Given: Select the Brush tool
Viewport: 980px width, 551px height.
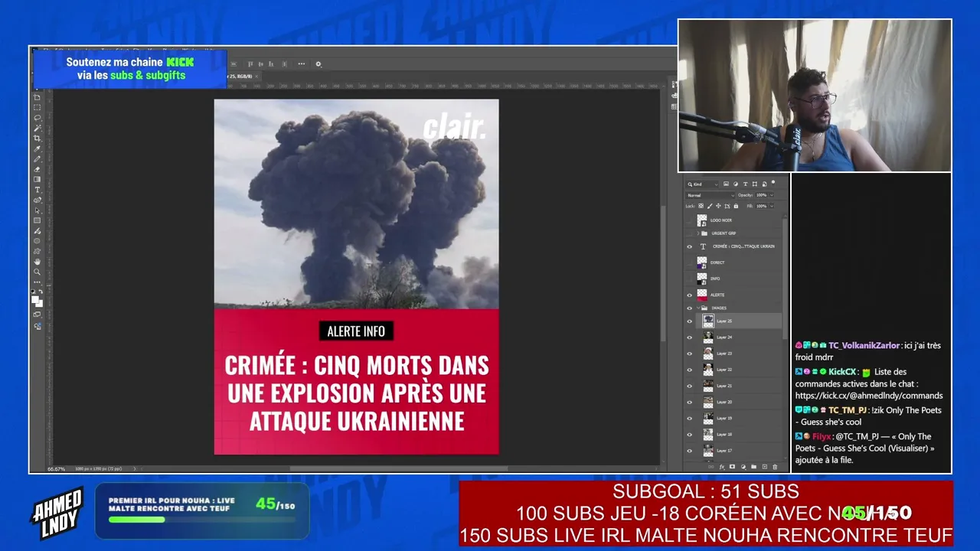Looking at the screenshot, I should point(37,159).
